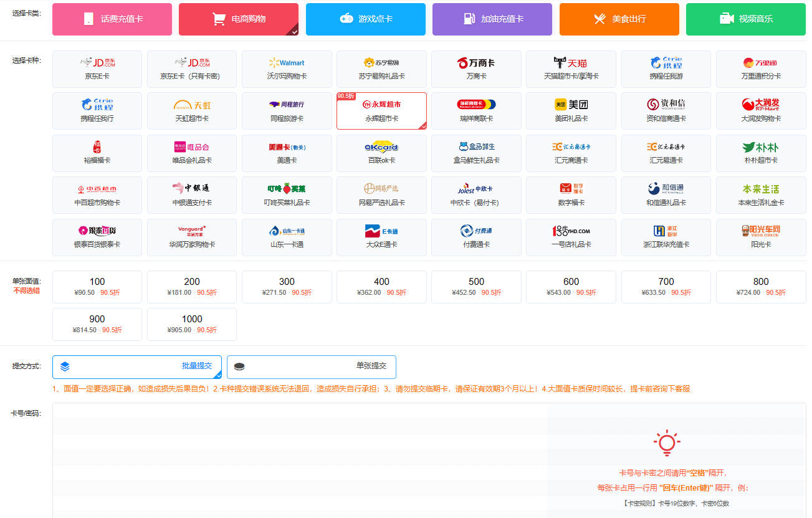
Task: Select 网易严选礼品卡
Action: point(382,195)
